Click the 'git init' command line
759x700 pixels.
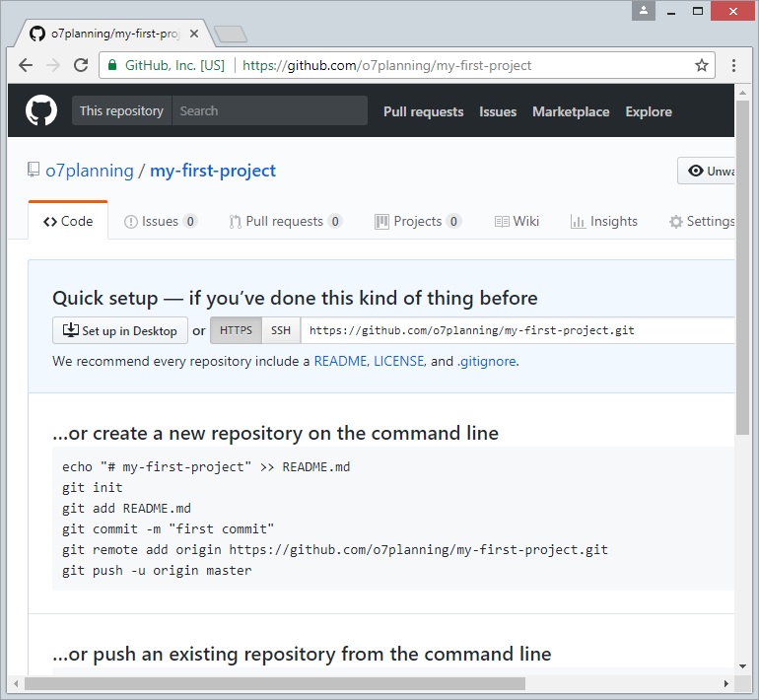(x=92, y=487)
